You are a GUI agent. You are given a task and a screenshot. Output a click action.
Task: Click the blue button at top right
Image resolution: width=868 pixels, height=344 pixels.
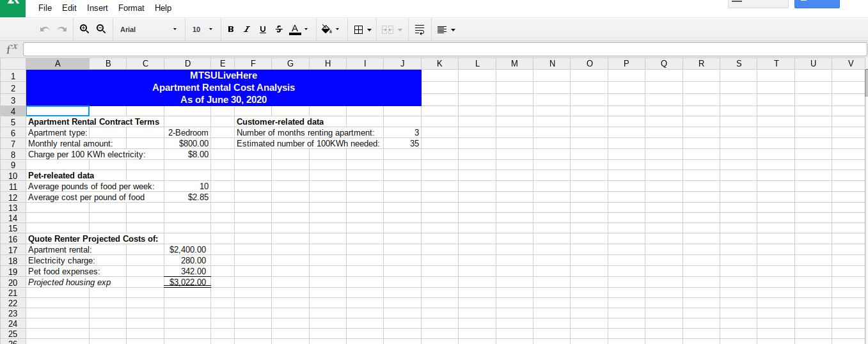click(817, 4)
